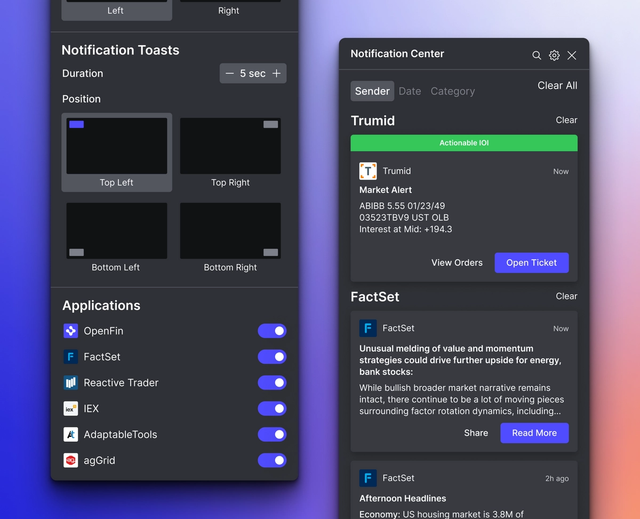Click the 2h ago timestamp

point(557,479)
